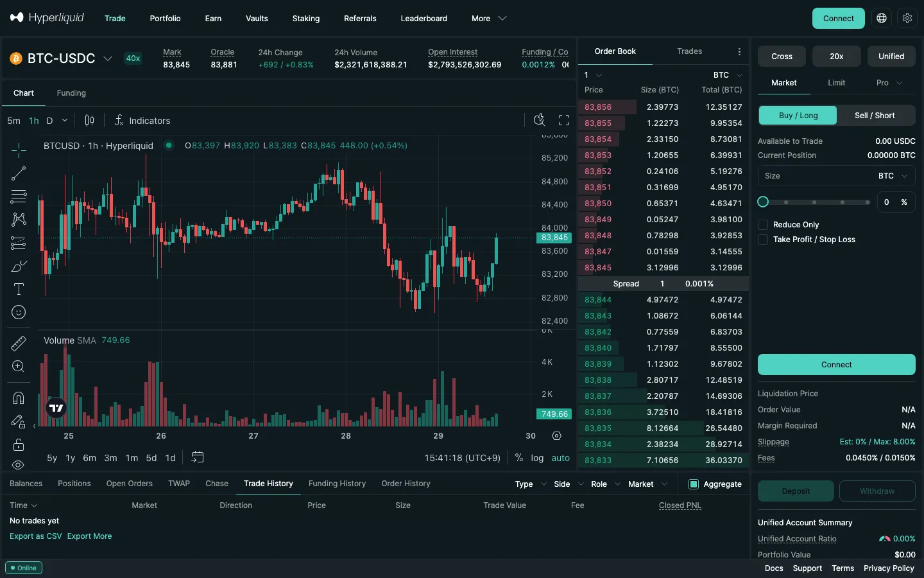Lock all drawing tools
The width and height of the screenshot is (924, 578).
19,444
